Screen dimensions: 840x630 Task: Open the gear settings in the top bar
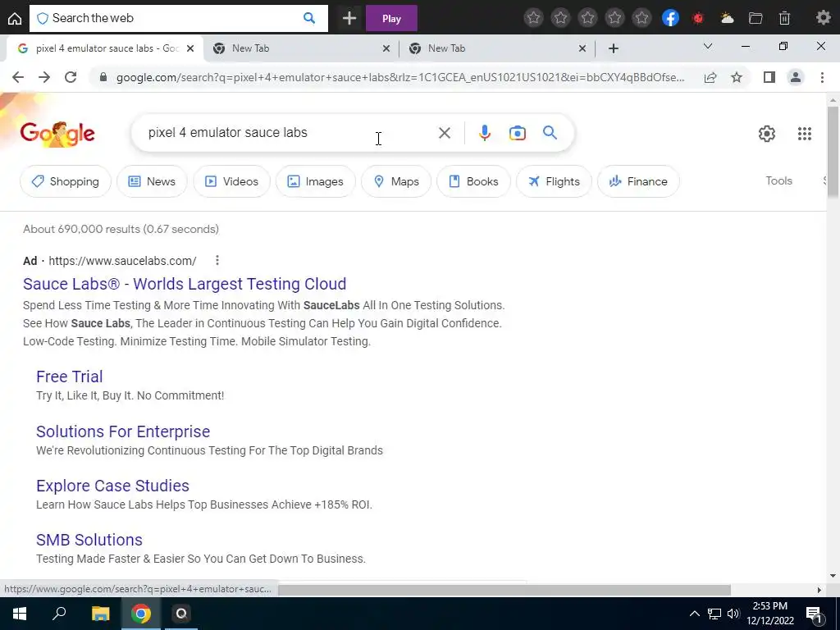pyautogui.click(x=824, y=18)
